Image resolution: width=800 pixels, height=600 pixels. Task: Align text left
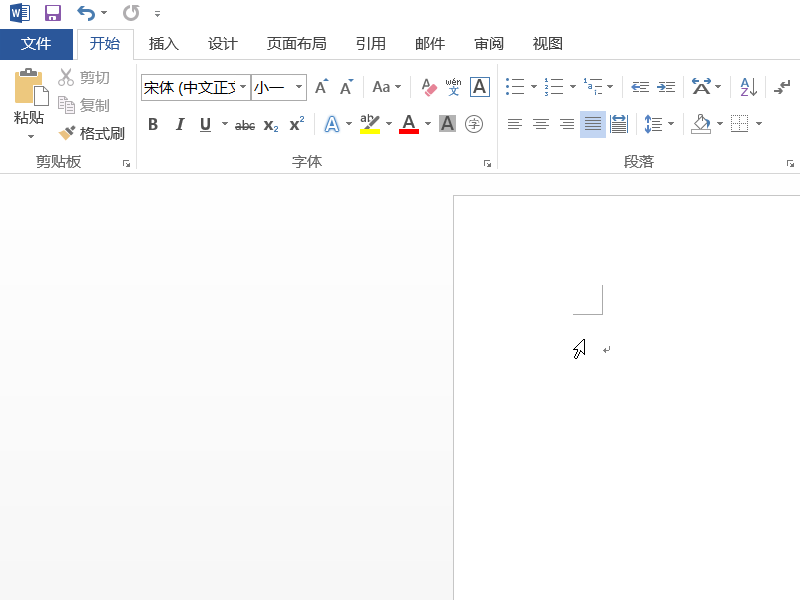point(515,124)
